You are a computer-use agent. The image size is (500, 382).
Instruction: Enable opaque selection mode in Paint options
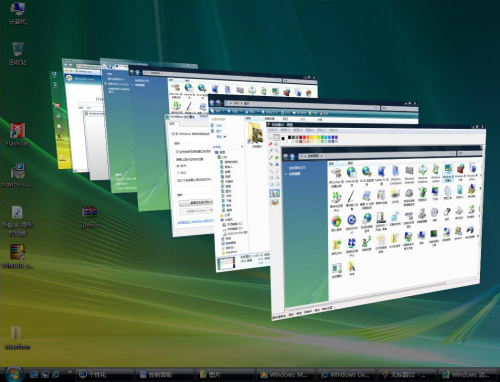point(275,193)
